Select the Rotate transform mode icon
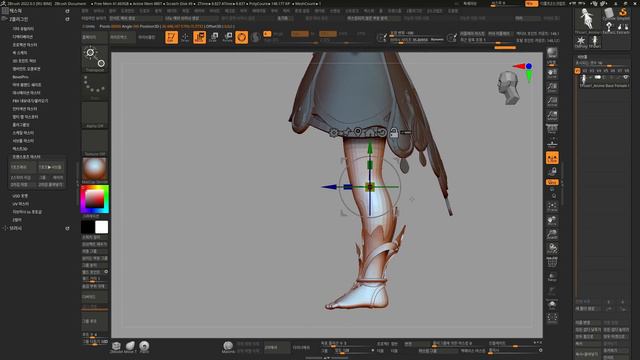 (x=227, y=37)
